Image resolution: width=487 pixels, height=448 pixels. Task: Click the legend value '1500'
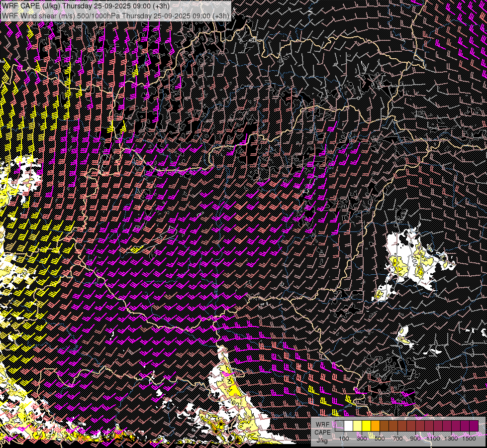[x=469, y=439]
